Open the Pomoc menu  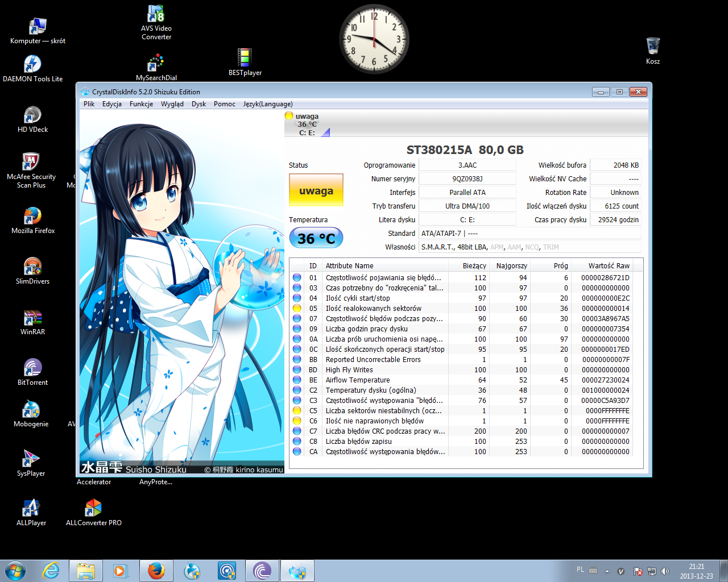coord(225,104)
